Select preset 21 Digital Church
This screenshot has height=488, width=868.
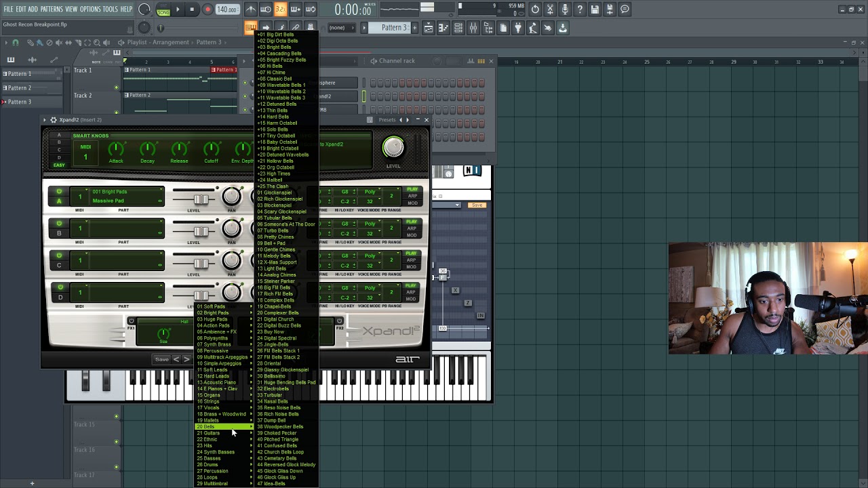click(286, 319)
